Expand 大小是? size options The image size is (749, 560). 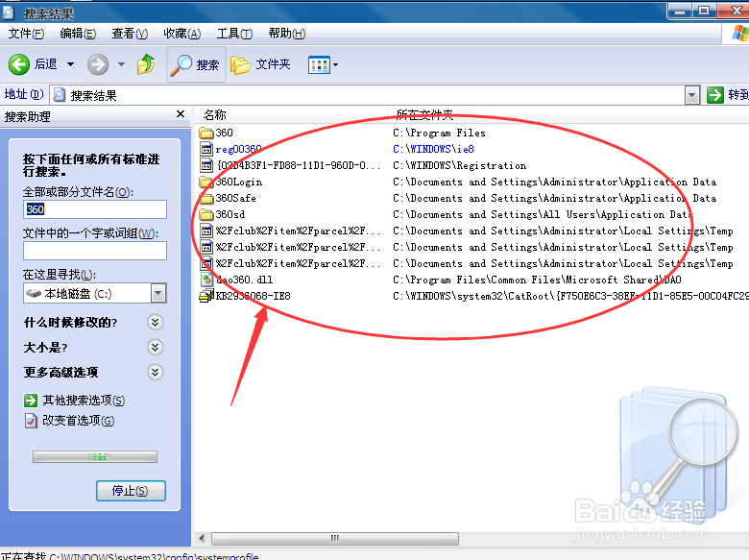coord(156,348)
